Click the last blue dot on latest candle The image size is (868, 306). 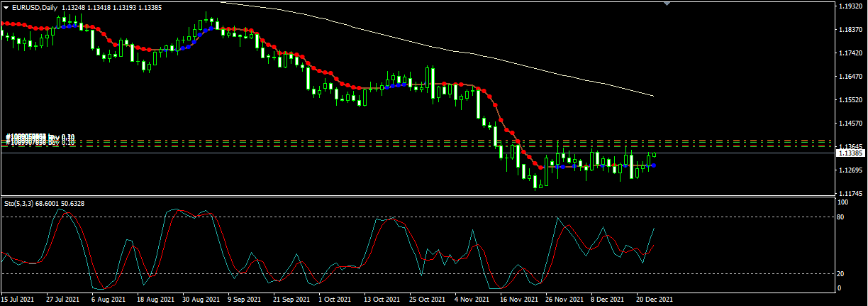pos(653,165)
